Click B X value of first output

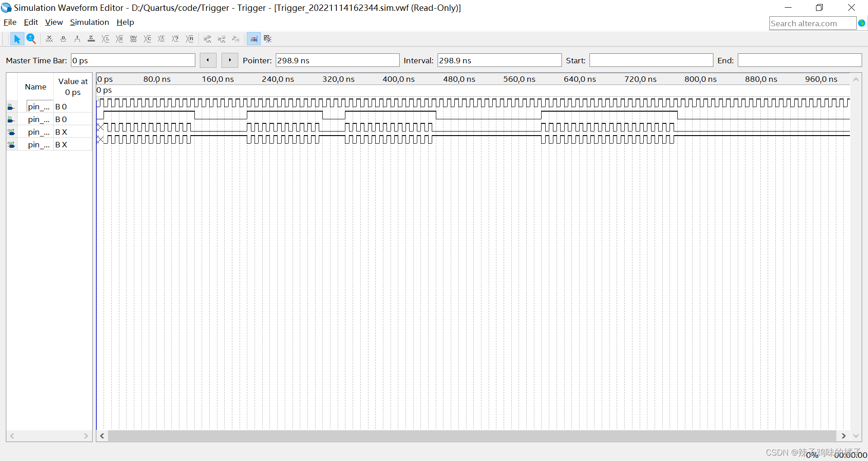(x=61, y=132)
